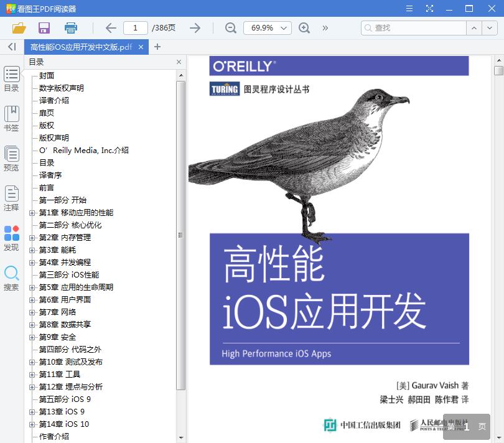Expand 第8章 数据共享 tree node

(32, 325)
